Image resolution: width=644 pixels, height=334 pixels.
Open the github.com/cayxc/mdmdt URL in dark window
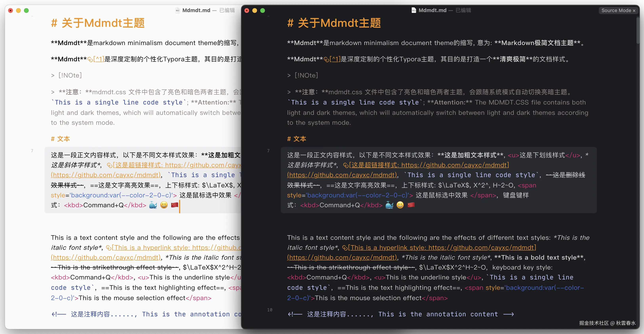click(342, 175)
